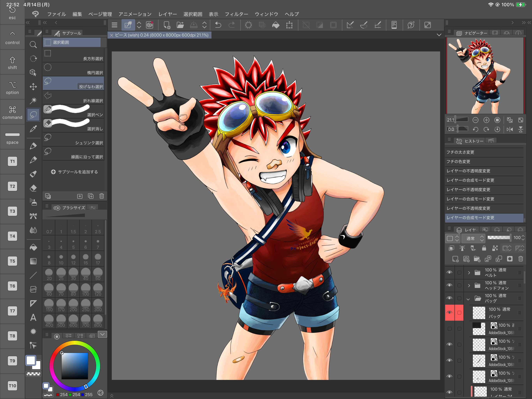The width and height of the screenshot is (532, 399).
Task: Show the hidden AdobeStock layer
Action: (x=449, y=328)
